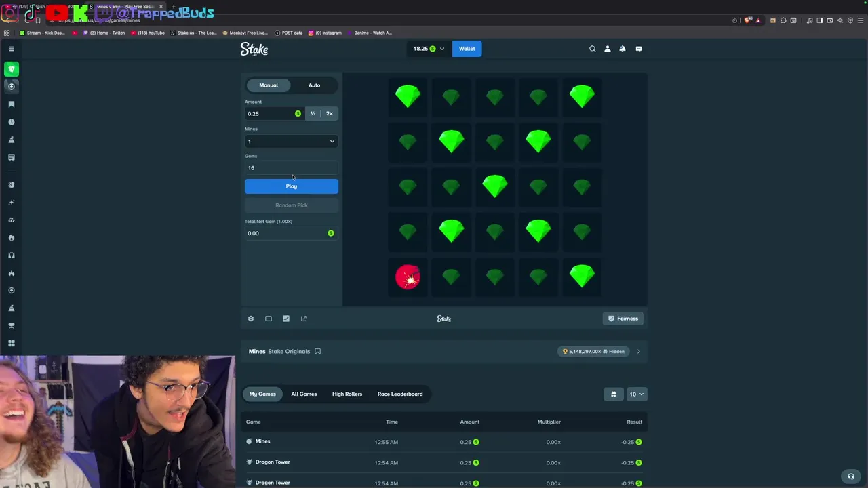Switch to Manual betting mode
The width and height of the screenshot is (868, 488).
coord(269,85)
